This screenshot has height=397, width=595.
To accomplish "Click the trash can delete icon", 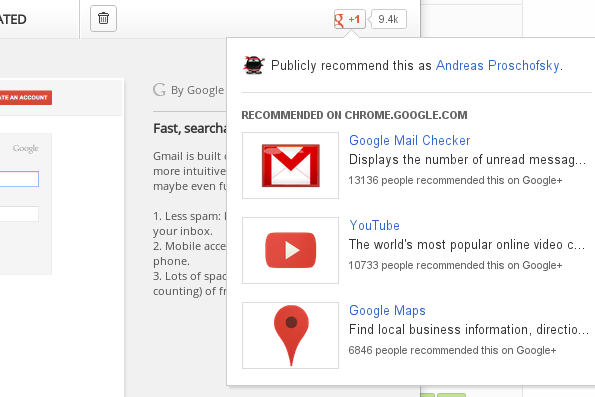I will coord(103,18).
